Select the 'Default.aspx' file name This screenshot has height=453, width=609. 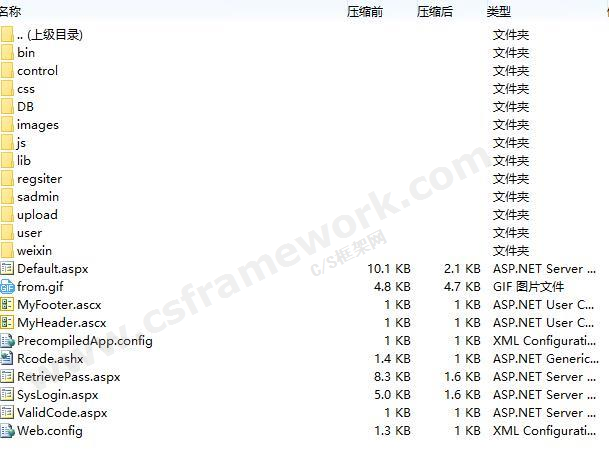(x=52, y=269)
